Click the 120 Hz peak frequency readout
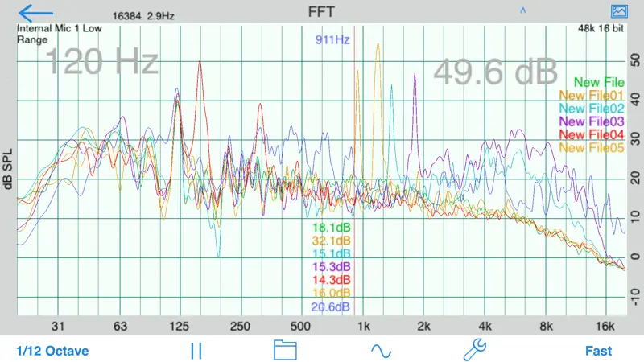 pyautogui.click(x=101, y=62)
